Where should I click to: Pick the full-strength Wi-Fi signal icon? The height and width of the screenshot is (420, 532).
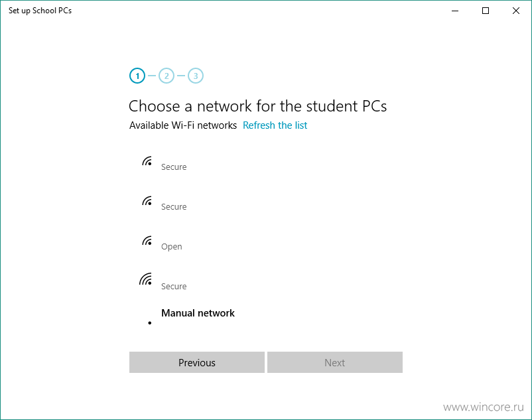point(145,279)
